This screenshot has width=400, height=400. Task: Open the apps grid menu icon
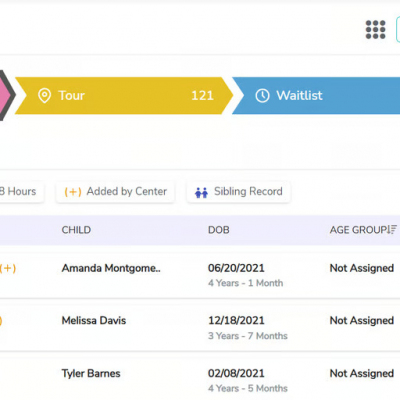click(x=376, y=30)
